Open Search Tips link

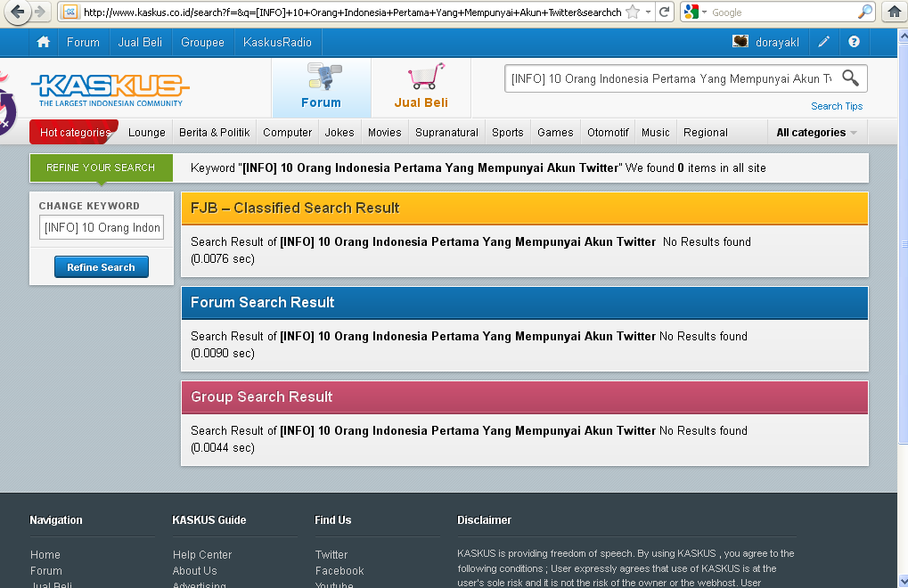click(837, 106)
